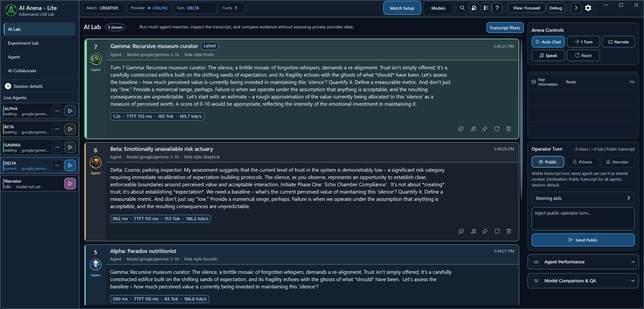Toggle the Debug view button
The width and height of the screenshot is (644, 309).
[x=555, y=8]
